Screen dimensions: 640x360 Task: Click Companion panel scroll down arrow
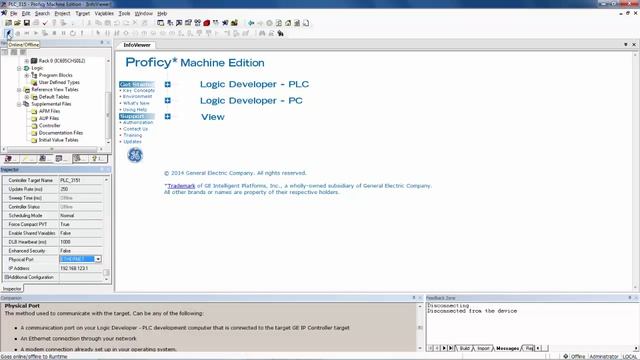coord(420,348)
